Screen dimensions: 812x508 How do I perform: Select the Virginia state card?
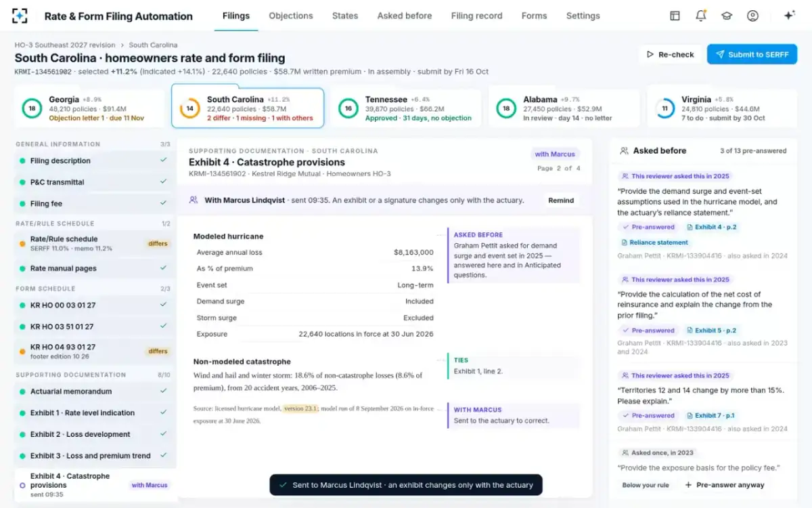[x=722, y=108]
